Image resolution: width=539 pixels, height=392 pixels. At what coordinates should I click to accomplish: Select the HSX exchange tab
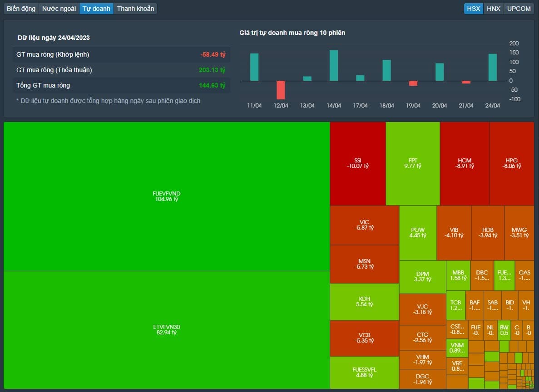[473, 9]
